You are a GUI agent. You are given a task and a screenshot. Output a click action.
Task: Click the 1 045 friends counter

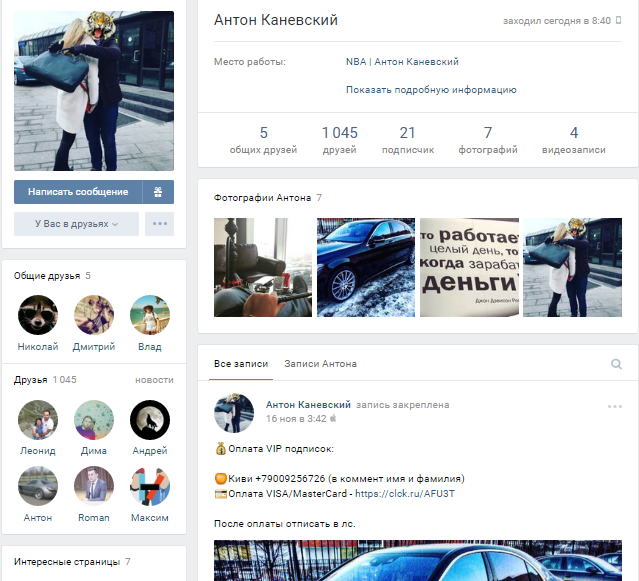(x=339, y=140)
